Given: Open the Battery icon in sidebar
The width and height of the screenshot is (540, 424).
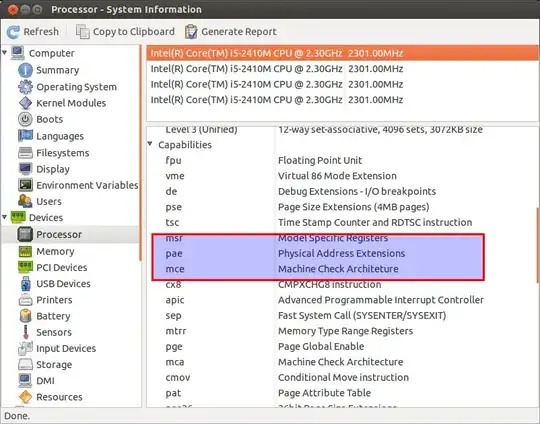Looking at the screenshot, I should 25,316.
